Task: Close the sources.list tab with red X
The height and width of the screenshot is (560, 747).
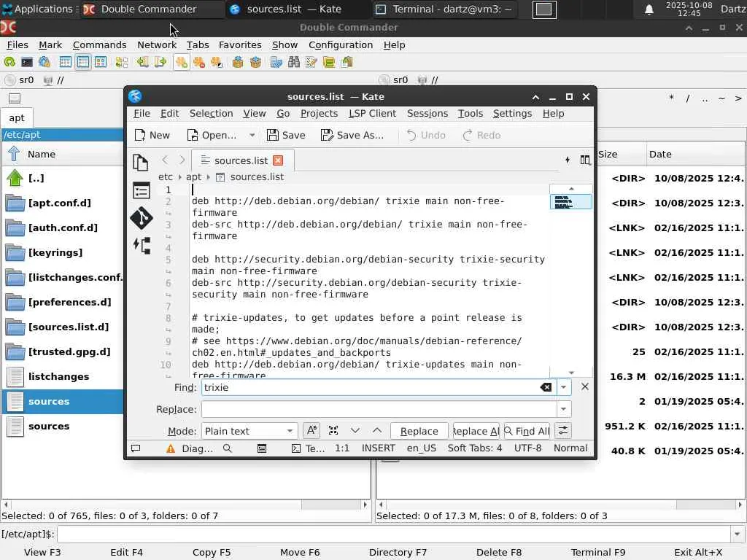Action: [x=278, y=160]
